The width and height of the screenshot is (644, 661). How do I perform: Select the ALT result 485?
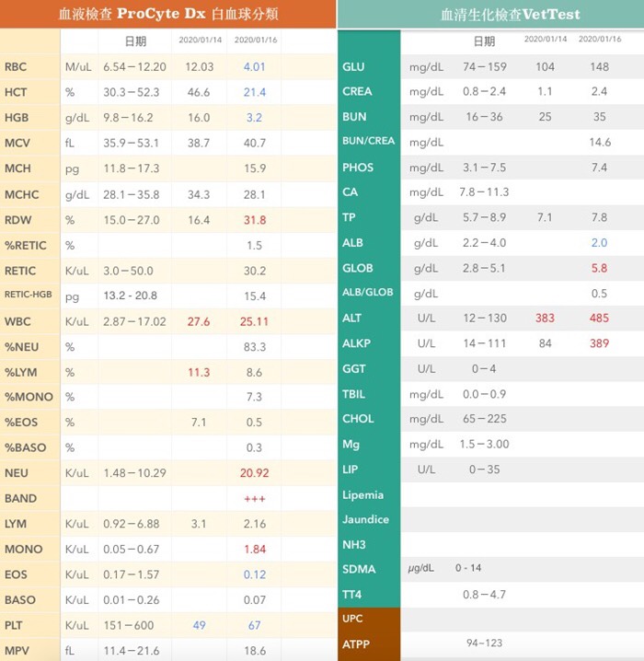pyautogui.click(x=599, y=318)
